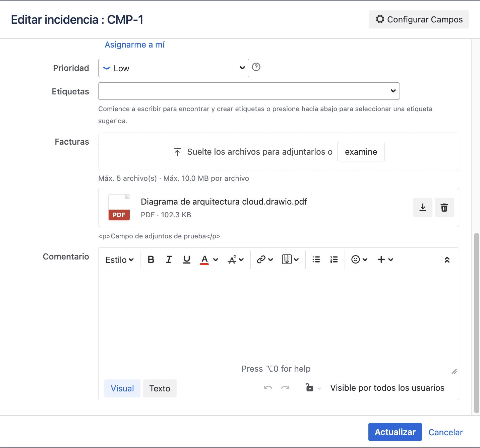Screen dimensions: 480x448
Task: Open the Estilo style dropdown
Action: (x=120, y=260)
